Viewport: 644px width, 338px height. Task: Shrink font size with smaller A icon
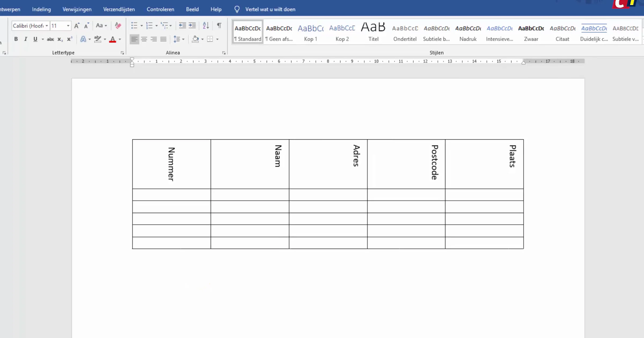pos(86,26)
